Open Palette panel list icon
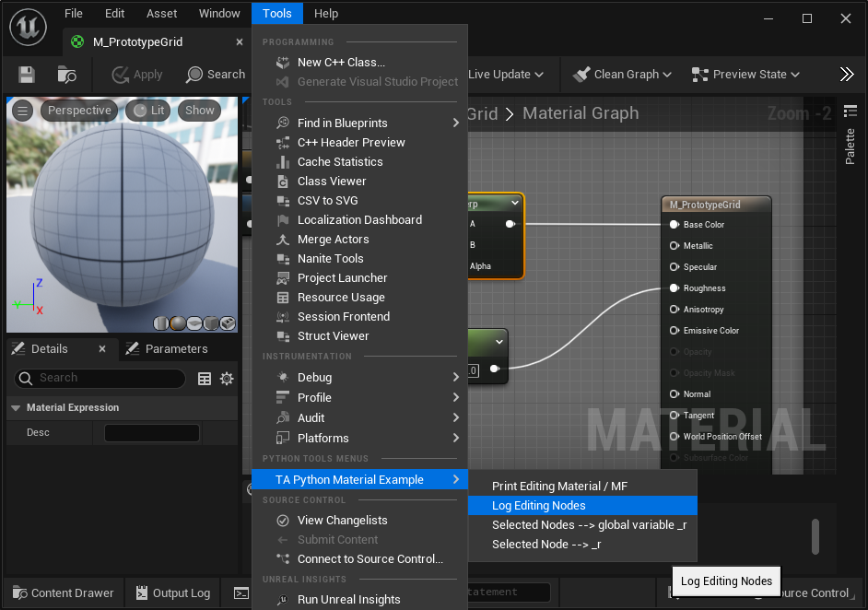868x610 pixels. click(850, 111)
